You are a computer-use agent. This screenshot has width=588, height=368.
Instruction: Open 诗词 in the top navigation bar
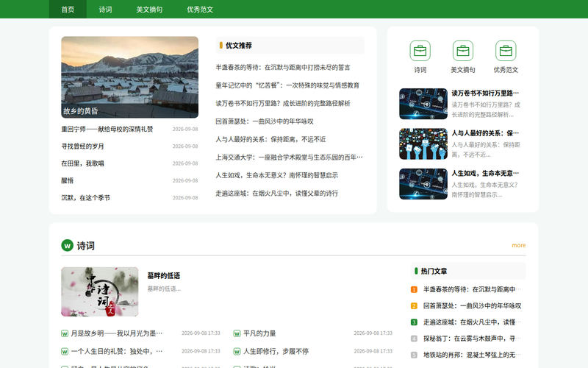point(105,9)
